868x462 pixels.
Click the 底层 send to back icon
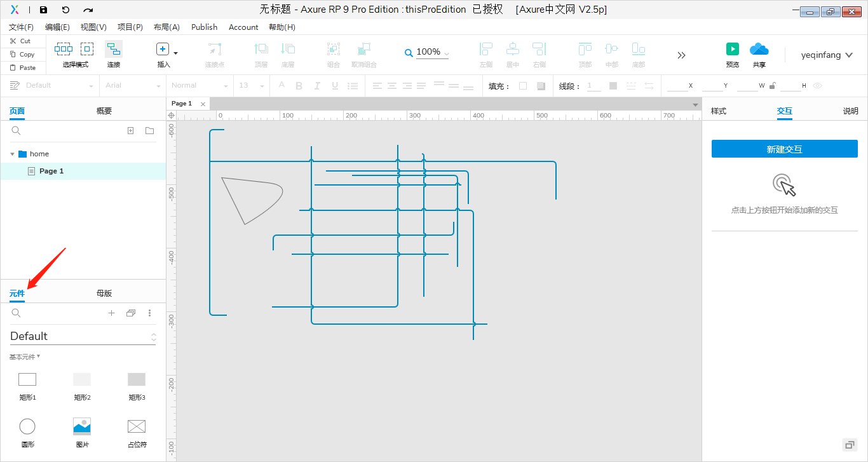(288, 49)
